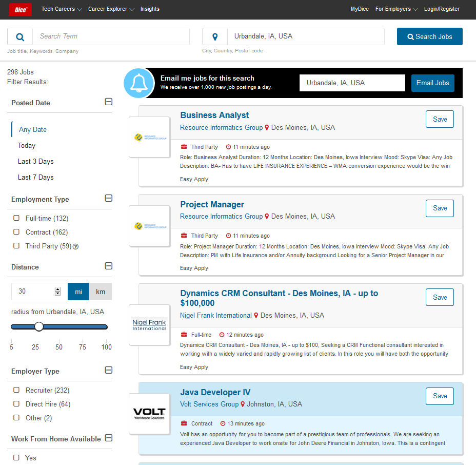
Task: Click the Search Jobs button
Action: (x=429, y=36)
